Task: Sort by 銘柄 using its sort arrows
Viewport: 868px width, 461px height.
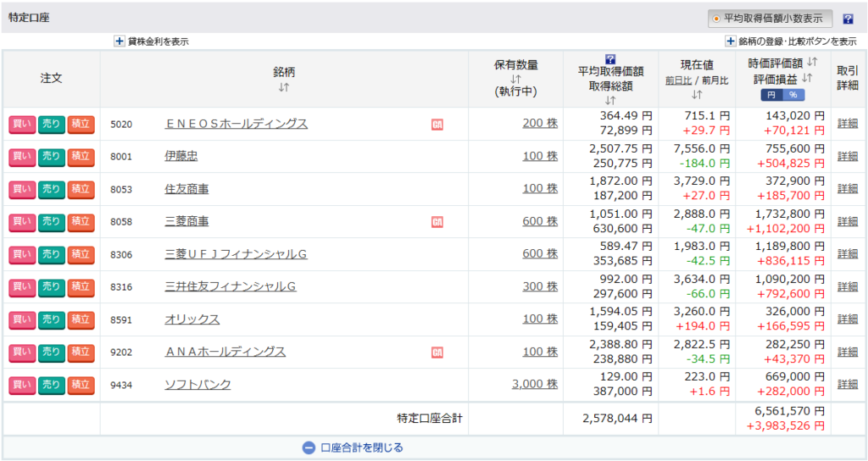Action: pos(283,87)
